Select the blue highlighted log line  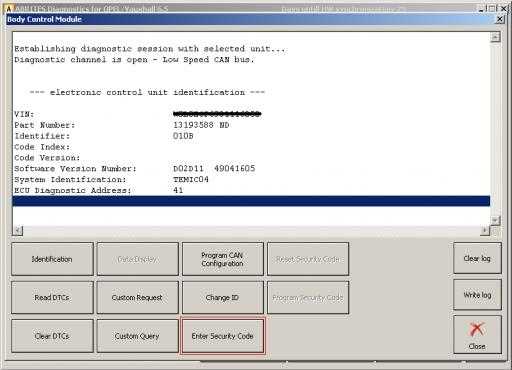(251, 201)
